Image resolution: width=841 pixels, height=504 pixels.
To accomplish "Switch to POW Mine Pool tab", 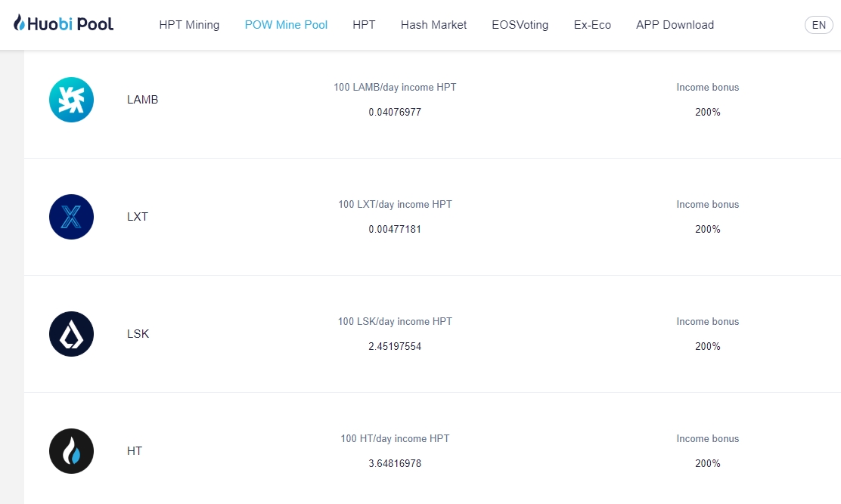I will [x=286, y=25].
